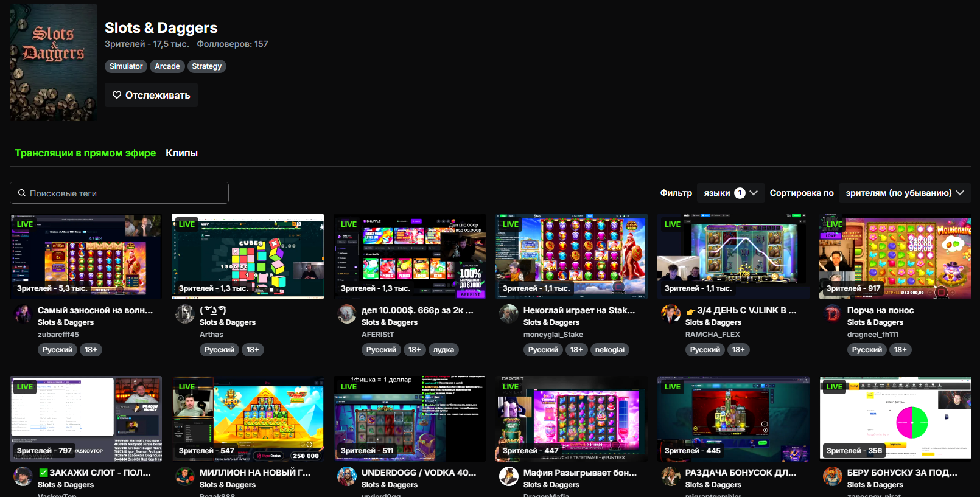The image size is (980, 497).
Task: Open stream title Порча на понос
Action: 881,310
